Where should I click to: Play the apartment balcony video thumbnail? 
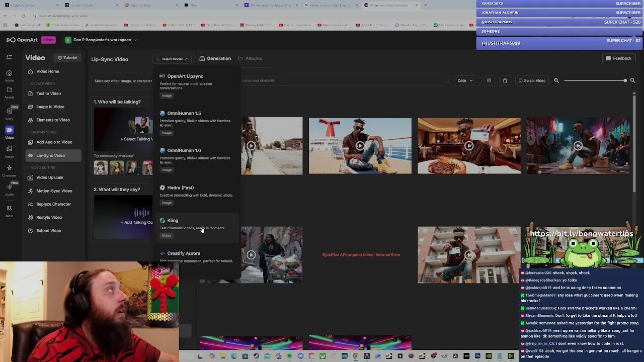[469, 255]
